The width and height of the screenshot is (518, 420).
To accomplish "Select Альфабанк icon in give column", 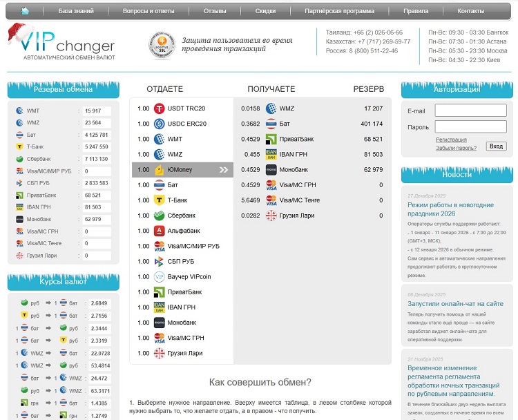I will coord(160,231).
